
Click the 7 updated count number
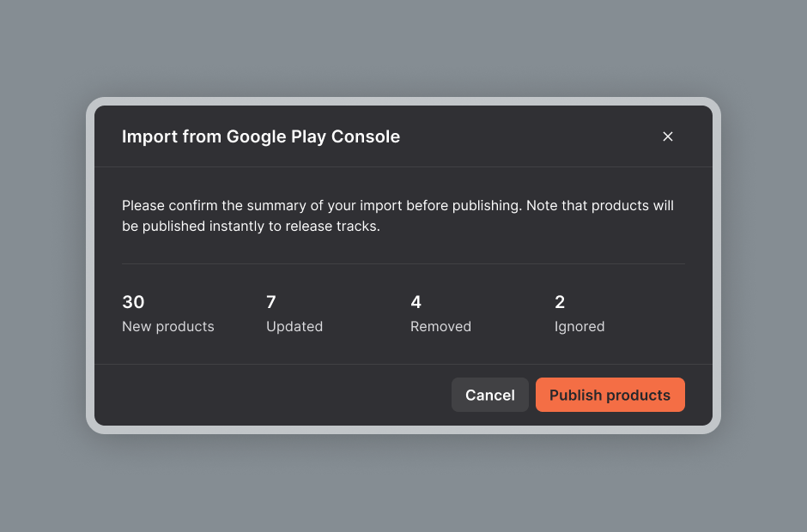point(271,302)
